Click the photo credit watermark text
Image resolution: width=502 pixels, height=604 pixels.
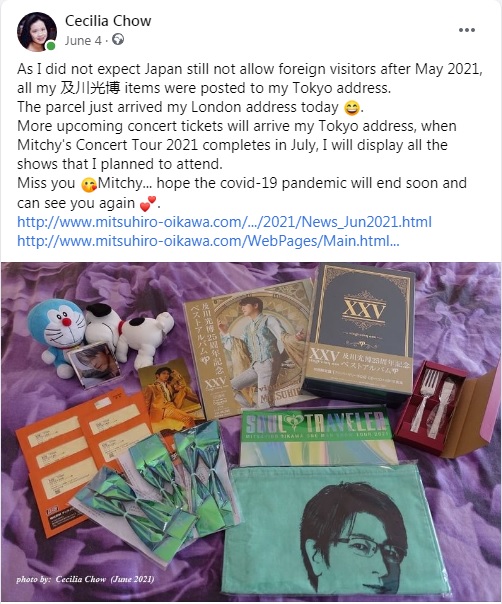click(85, 579)
